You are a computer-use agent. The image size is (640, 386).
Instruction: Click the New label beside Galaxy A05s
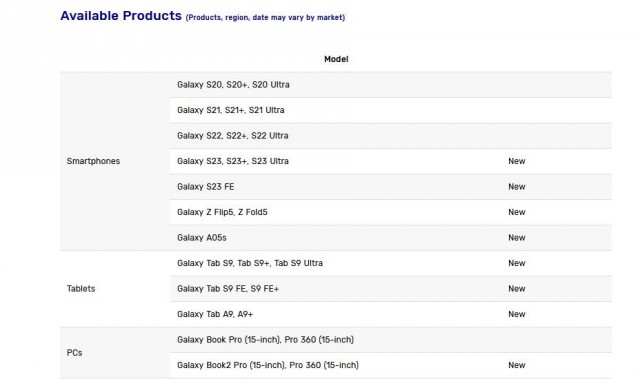click(516, 238)
